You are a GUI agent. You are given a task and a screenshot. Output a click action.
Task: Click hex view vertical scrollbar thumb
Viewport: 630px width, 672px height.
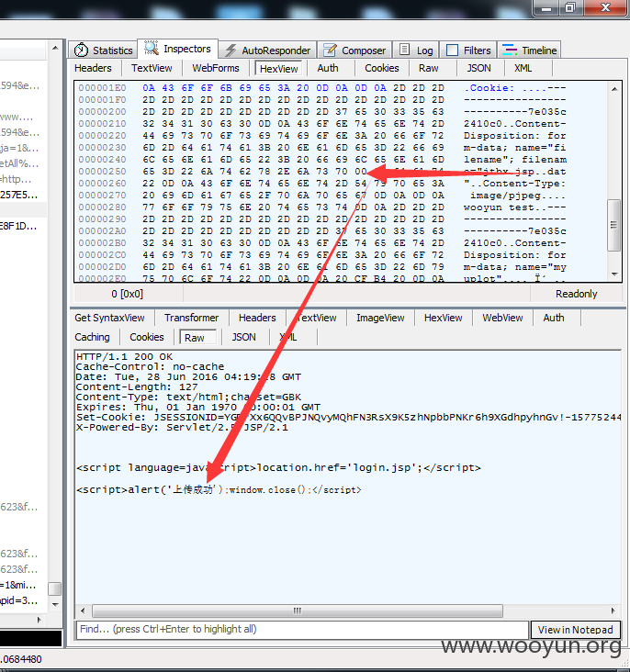614,225
